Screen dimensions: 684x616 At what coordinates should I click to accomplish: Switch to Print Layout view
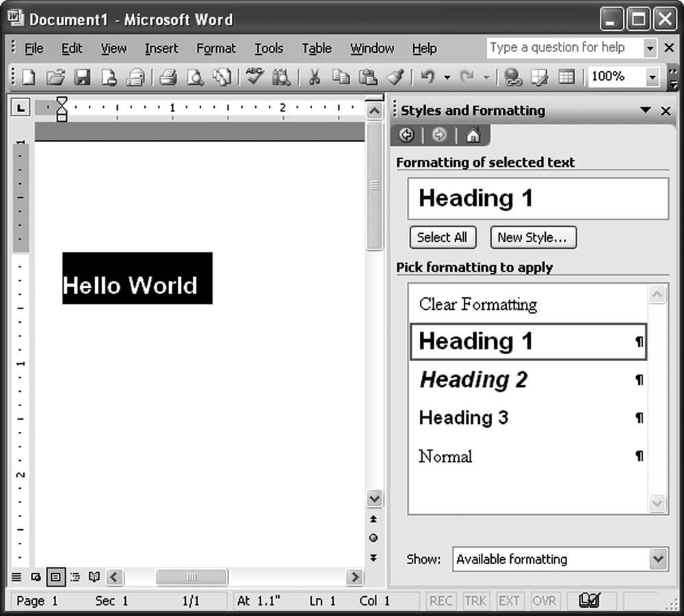pyautogui.click(x=55, y=577)
